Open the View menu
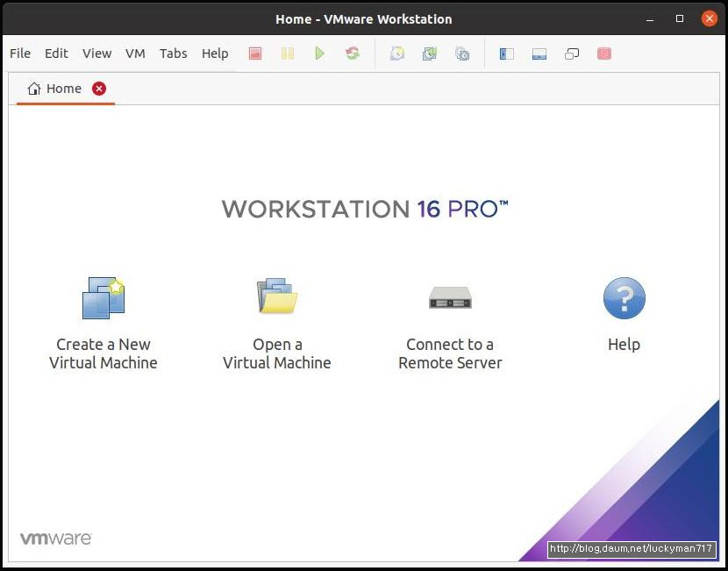Image resolution: width=728 pixels, height=571 pixels. coord(97,54)
